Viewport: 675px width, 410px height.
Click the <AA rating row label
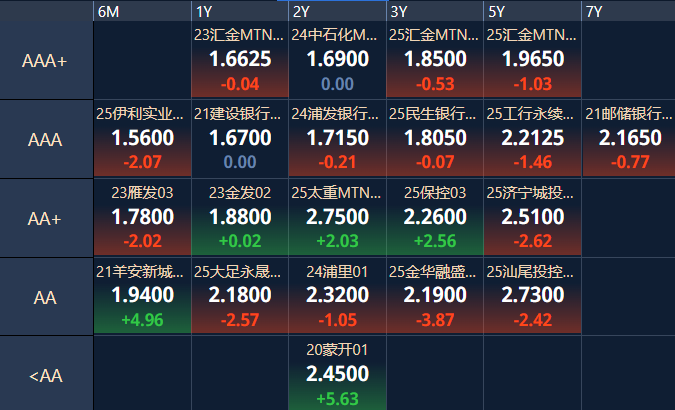(46, 376)
